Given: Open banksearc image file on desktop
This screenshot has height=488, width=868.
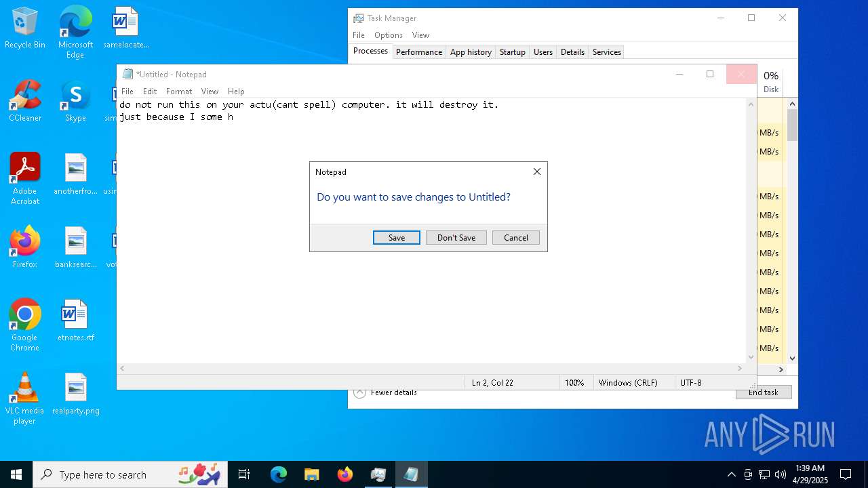Looking at the screenshot, I should coord(75,247).
